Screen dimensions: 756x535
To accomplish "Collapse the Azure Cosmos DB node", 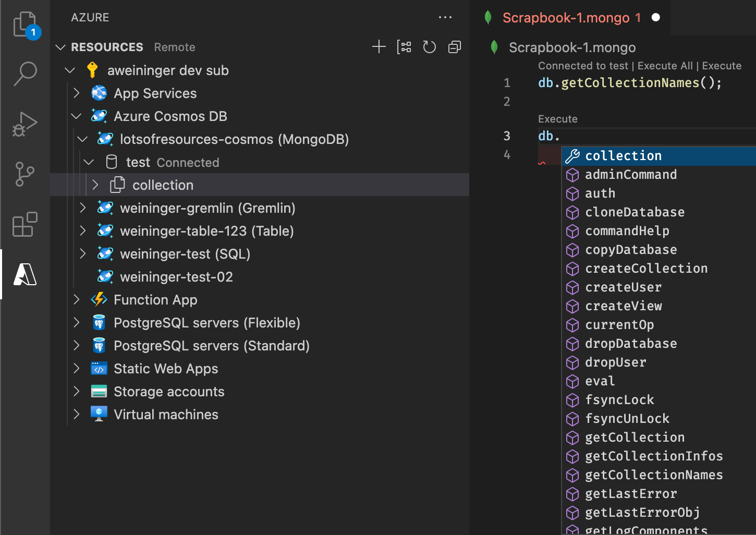I will point(76,116).
